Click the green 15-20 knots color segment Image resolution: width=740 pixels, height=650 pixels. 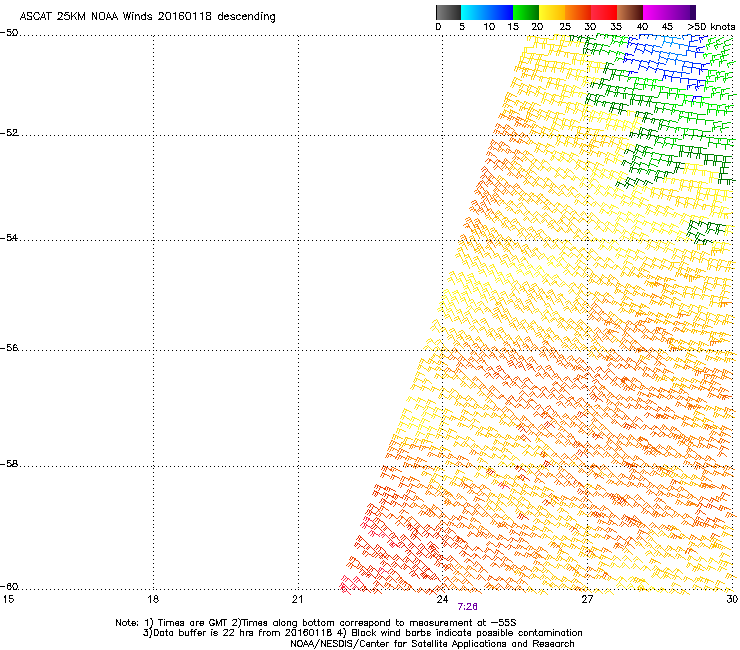pyautogui.click(x=526, y=12)
